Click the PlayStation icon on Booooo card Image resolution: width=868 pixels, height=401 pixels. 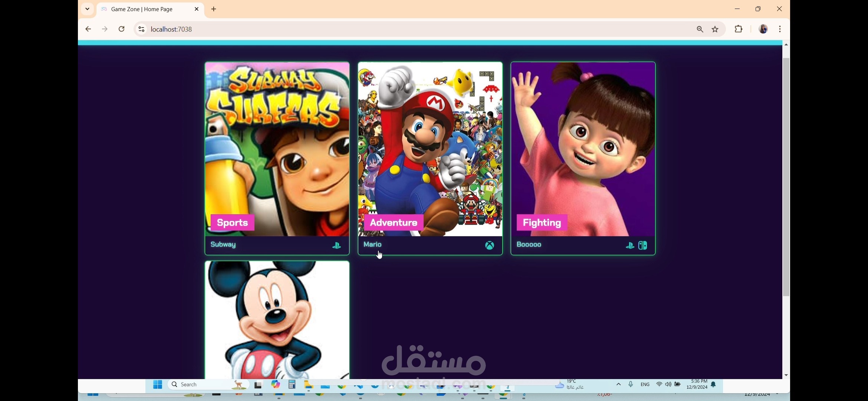[629, 245]
